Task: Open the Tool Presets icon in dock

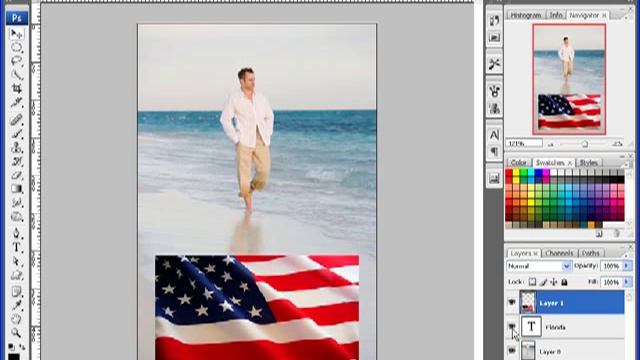Action: coord(494,64)
